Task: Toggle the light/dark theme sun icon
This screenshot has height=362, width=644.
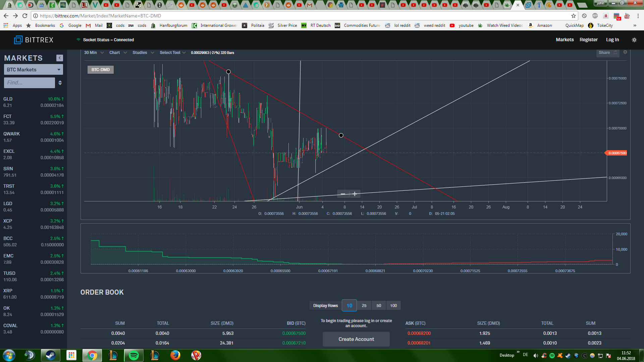Action: coord(634,40)
